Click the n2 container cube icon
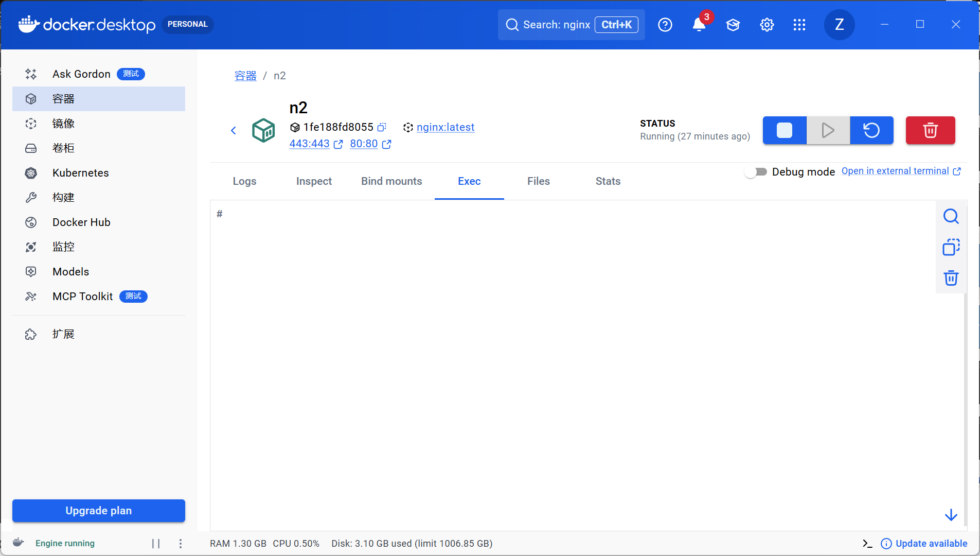The height and width of the screenshot is (556, 980). click(x=263, y=130)
